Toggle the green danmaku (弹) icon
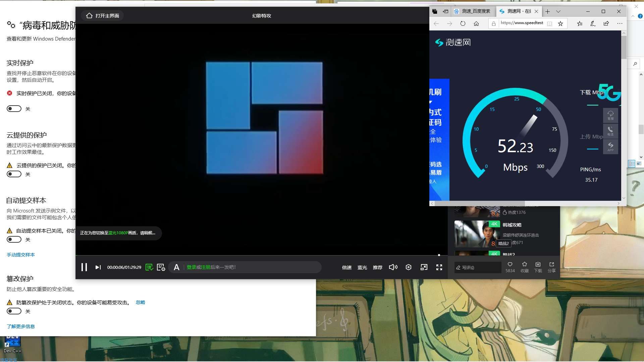The image size is (644, 362). [x=149, y=267]
